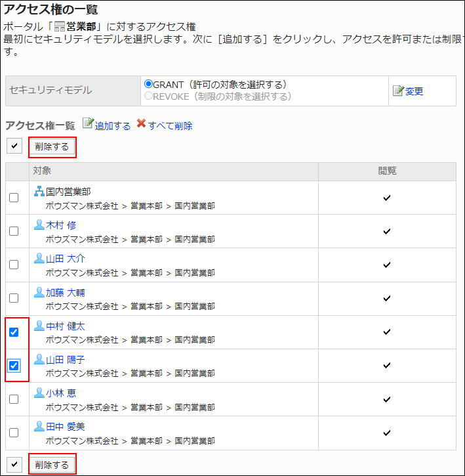Viewport: 465px width, 476px height.
Task: Click the organization icon for 国内営業部
Action: [39, 191]
